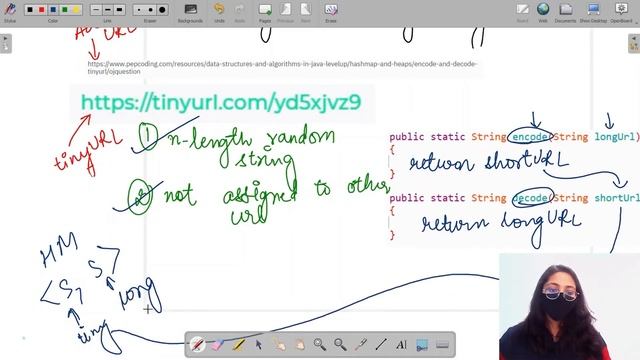Select the Pen tool in stylus palette

(x=198, y=345)
